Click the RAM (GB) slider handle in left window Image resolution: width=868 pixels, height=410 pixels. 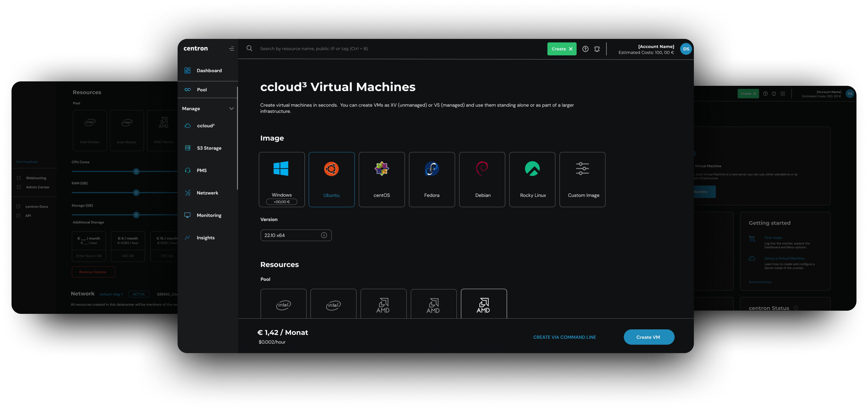point(136,193)
